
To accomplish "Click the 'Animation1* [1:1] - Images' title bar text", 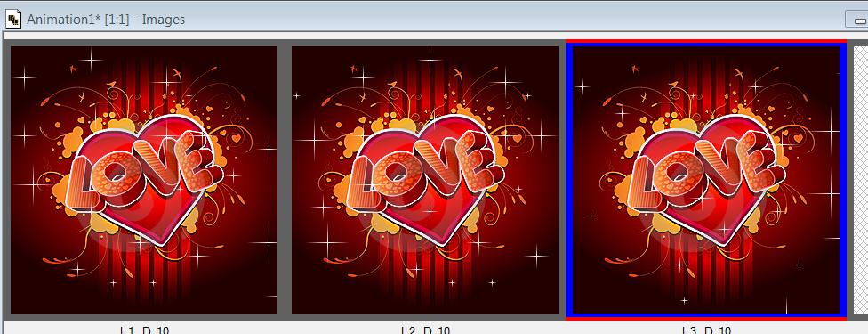I will point(106,20).
